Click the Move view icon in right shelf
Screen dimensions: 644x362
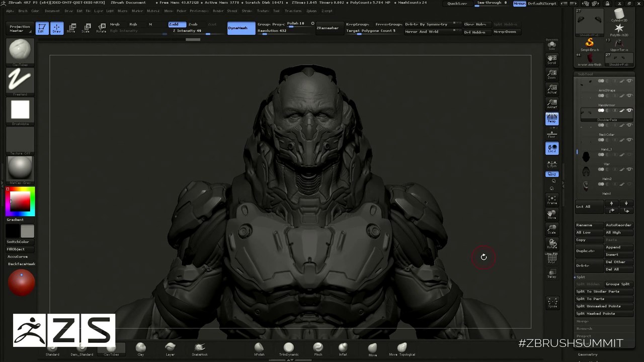coord(552,215)
